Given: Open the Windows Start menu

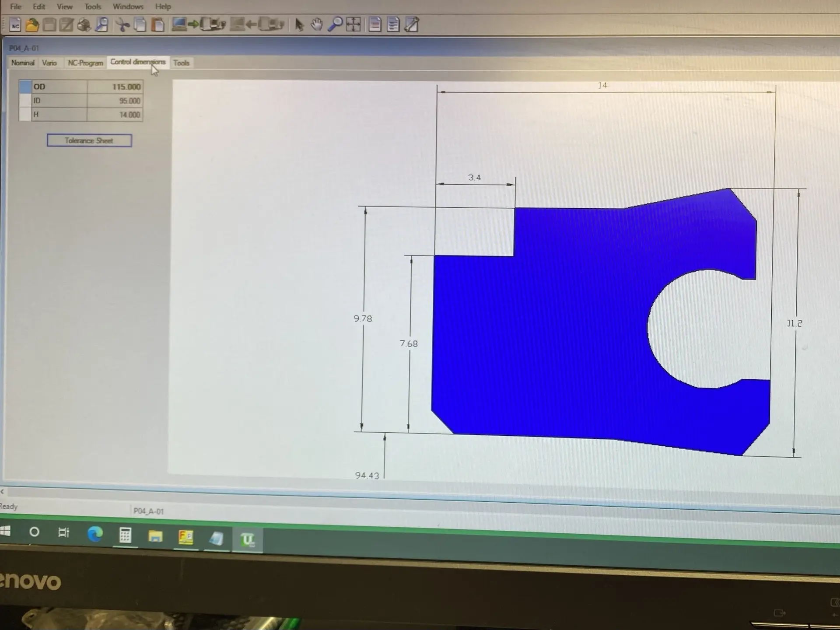Looking at the screenshot, I should click(x=5, y=531).
